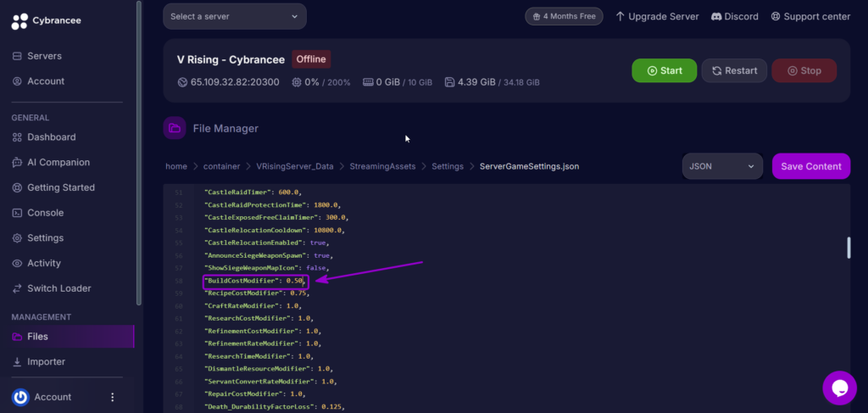Click Save Content button

tap(811, 166)
